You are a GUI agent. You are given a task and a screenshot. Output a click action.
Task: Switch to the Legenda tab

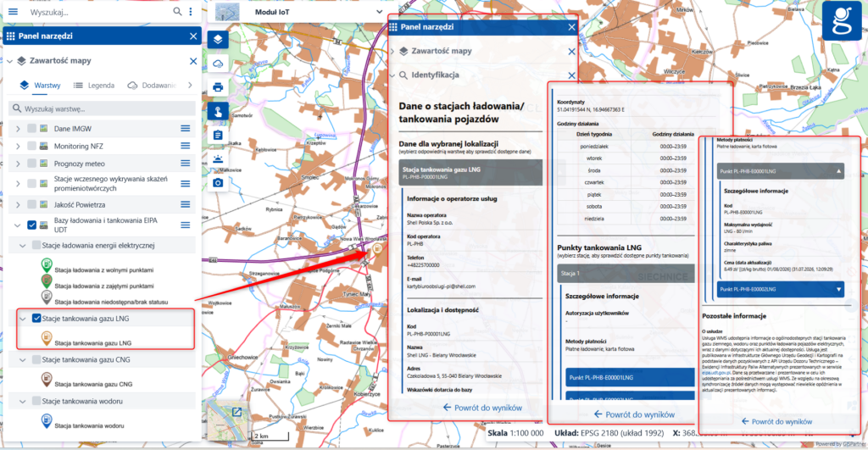(x=94, y=86)
